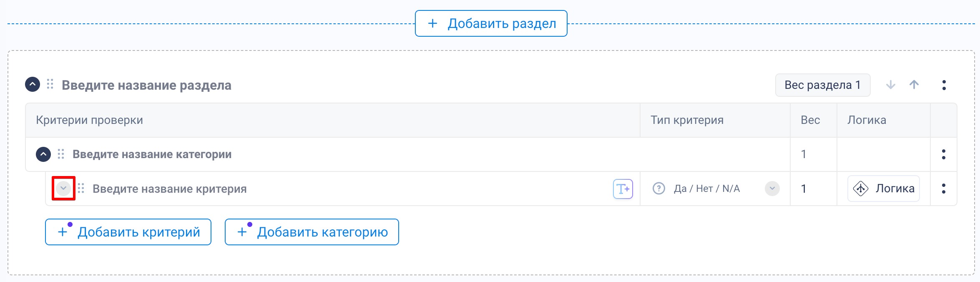Click the section drag handle icon
The image size is (980, 282).
coord(50,85)
